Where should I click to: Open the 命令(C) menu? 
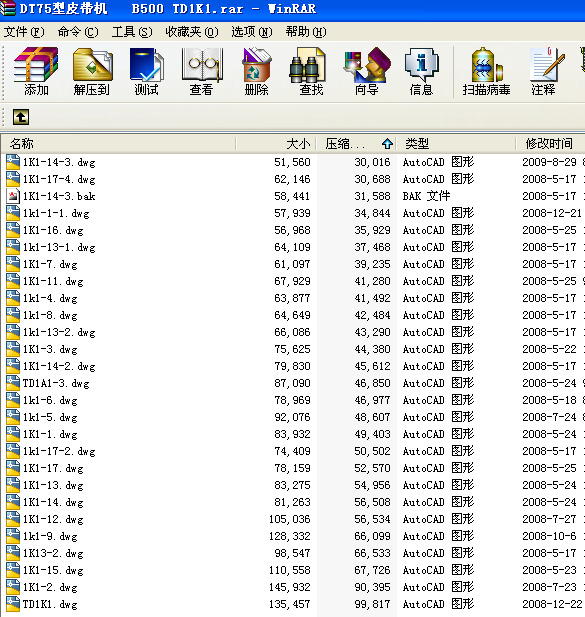pos(78,32)
